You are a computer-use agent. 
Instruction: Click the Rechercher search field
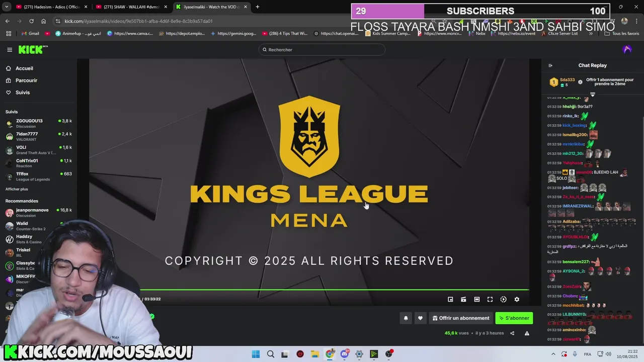(x=322, y=50)
